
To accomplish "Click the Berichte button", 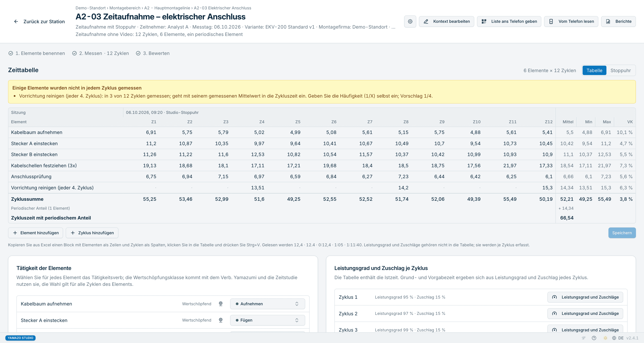I will tap(618, 21).
